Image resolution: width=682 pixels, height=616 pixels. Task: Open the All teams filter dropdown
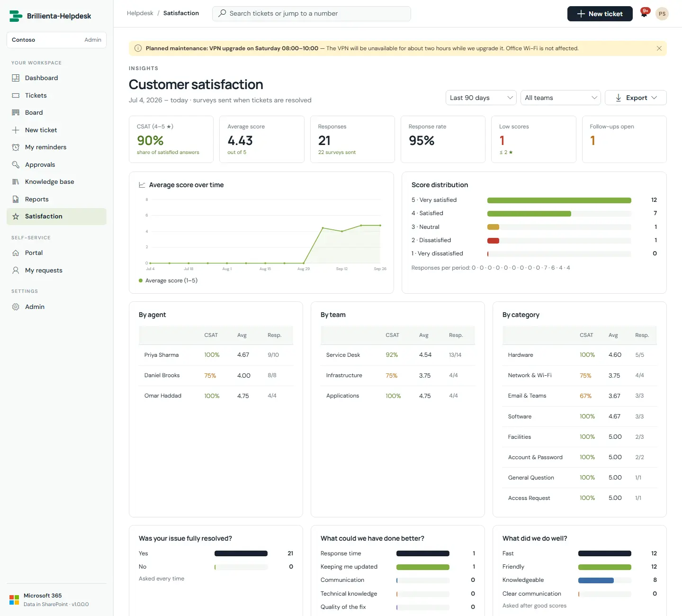click(x=561, y=98)
